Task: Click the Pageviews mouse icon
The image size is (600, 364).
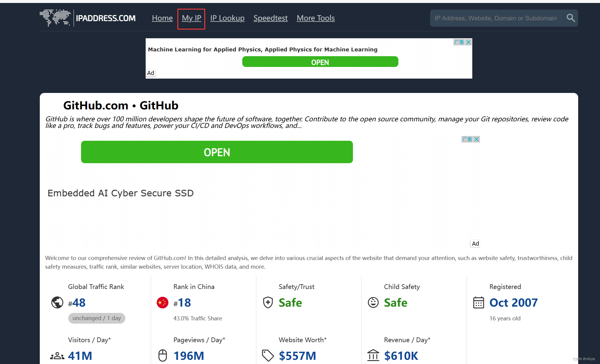Action: [162, 356]
